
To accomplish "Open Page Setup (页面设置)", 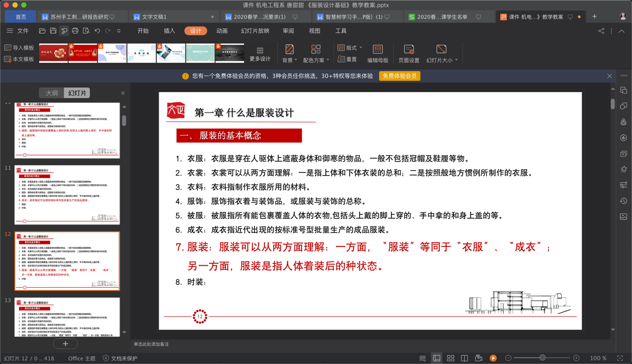I will (409, 53).
